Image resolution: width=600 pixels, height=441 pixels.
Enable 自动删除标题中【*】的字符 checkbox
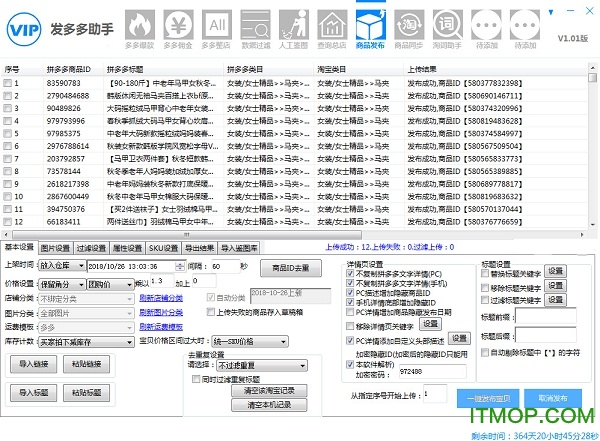pyautogui.click(x=485, y=352)
